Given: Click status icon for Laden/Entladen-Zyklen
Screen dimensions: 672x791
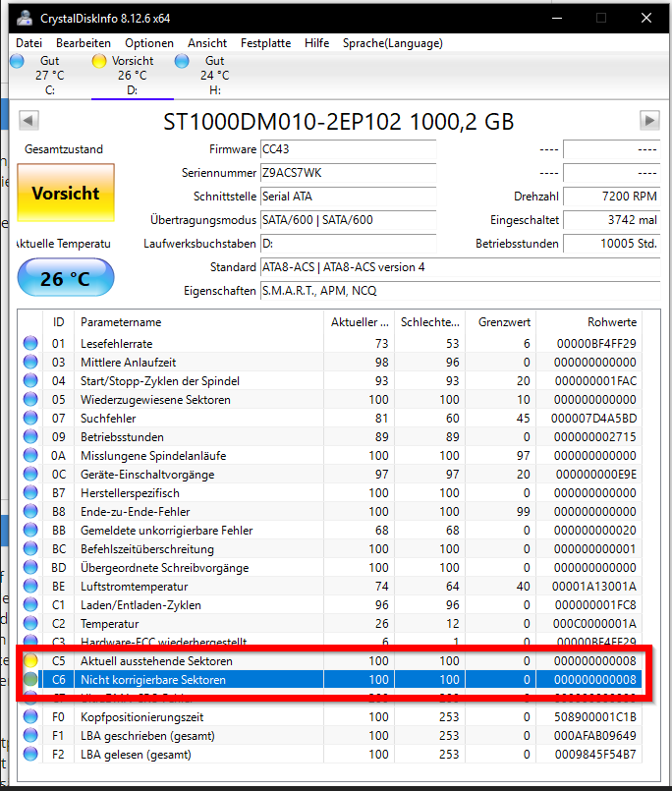Looking at the screenshot, I should [30, 604].
